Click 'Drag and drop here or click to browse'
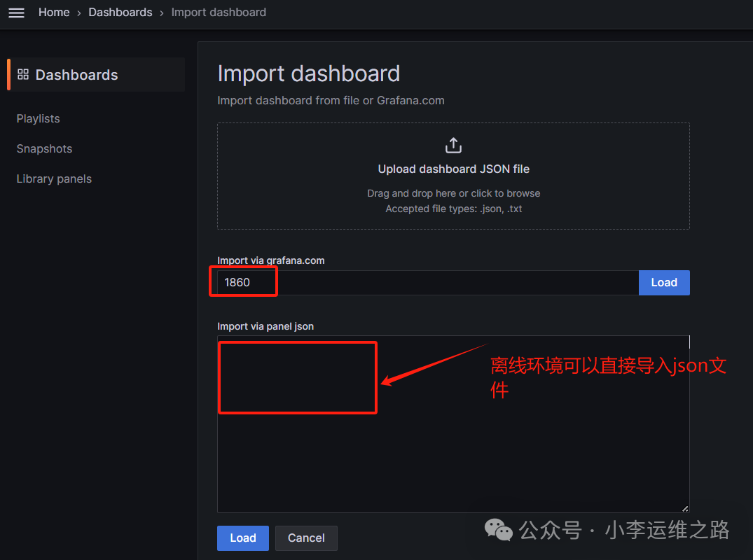Image resolution: width=753 pixels, height=560 pixels. coord(453,193)
